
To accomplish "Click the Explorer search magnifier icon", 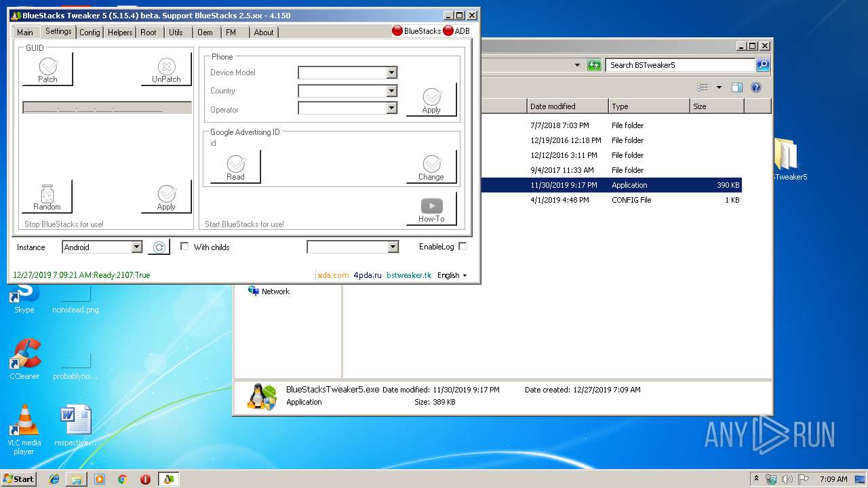I will click(763, 65).
